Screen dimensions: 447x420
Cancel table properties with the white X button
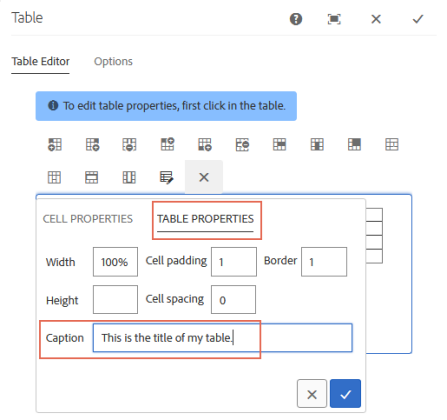point(312,394)
